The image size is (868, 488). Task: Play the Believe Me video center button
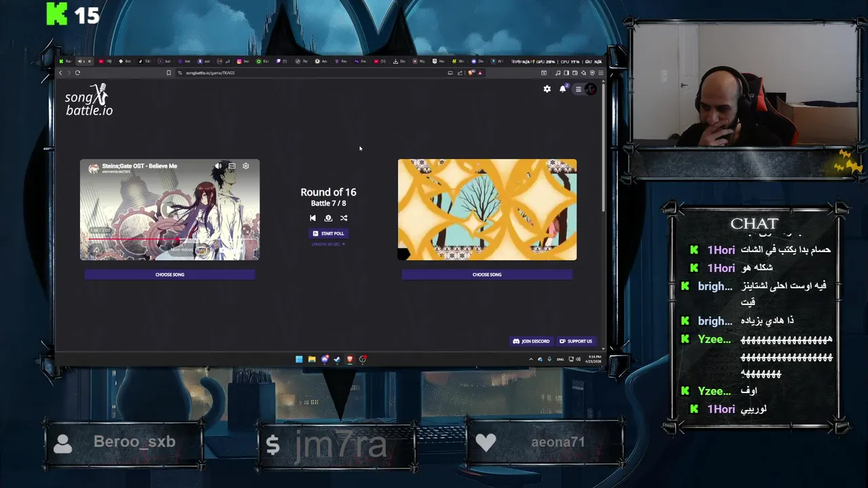coord(169,209)
